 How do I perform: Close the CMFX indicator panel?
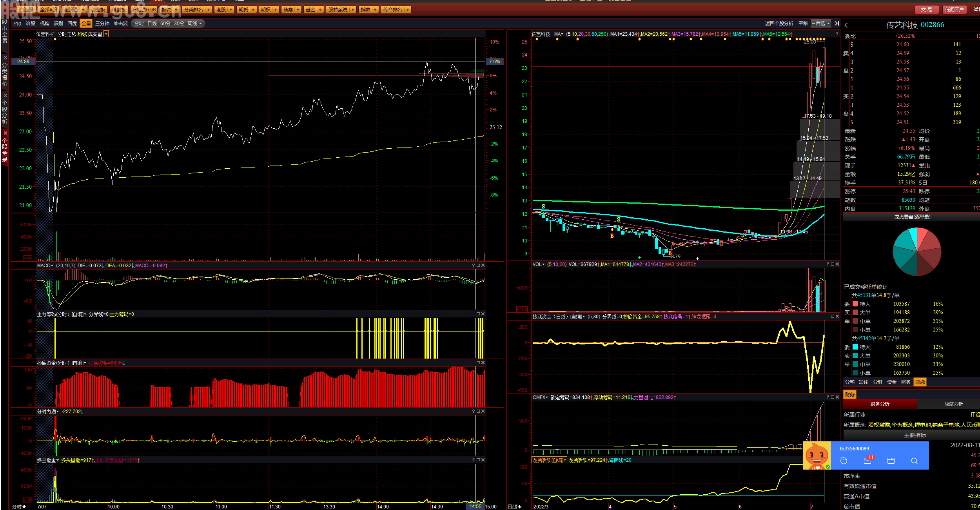point(837,397)
